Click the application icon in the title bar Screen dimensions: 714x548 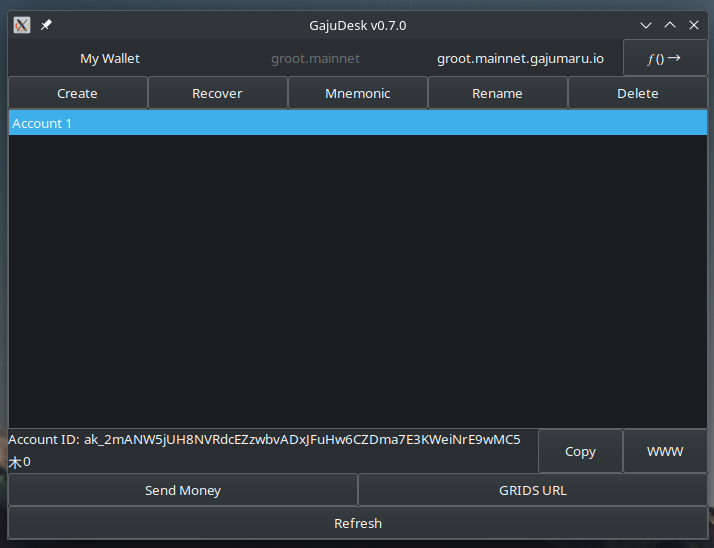tap(22, 25)
